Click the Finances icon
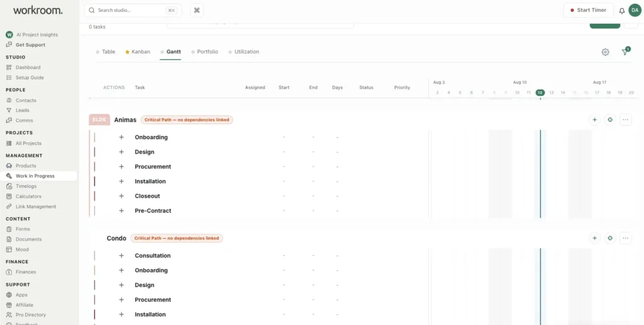Screen dimensions: 644x325 pyautogui.click(x=9, y=272)
